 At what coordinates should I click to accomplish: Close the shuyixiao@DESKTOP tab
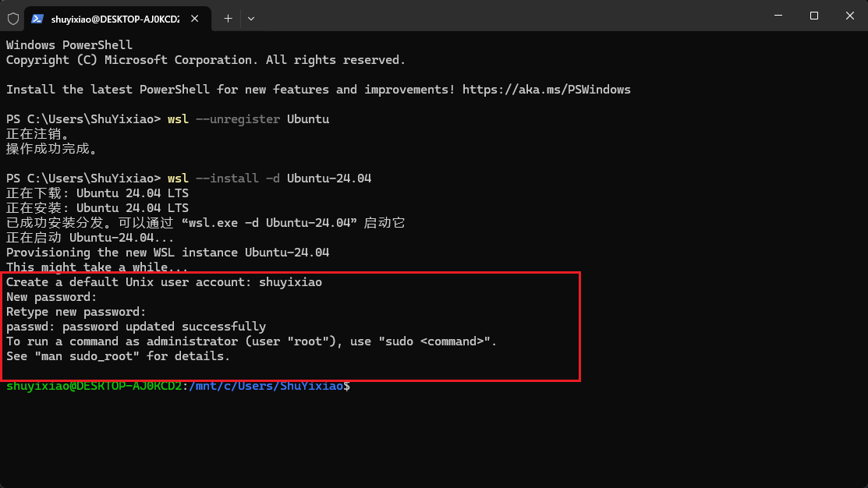pyautogui.click(x=195, y=19)
